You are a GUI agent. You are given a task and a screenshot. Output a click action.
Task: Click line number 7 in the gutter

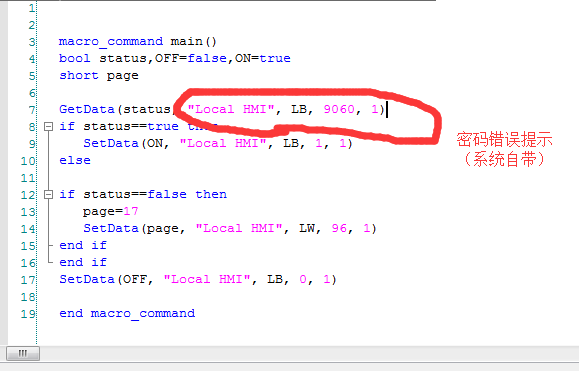(32, 110)
